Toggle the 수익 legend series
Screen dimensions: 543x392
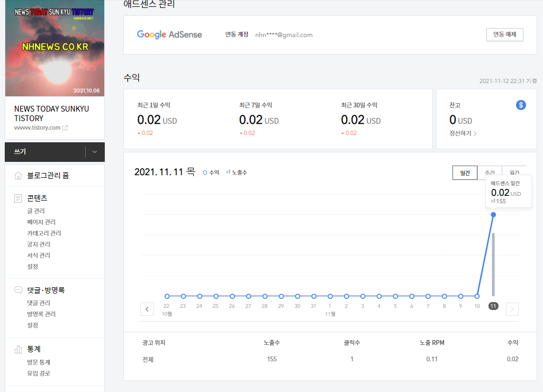[211, 172]
